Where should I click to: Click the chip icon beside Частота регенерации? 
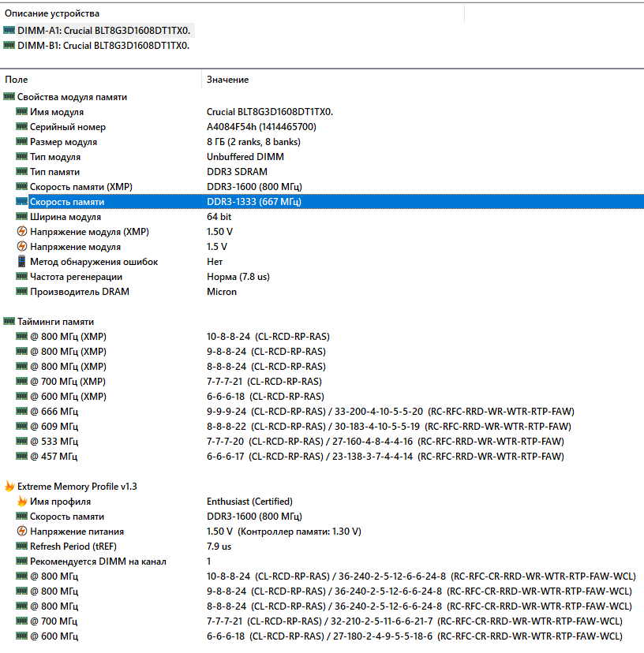tap(21, 276)
